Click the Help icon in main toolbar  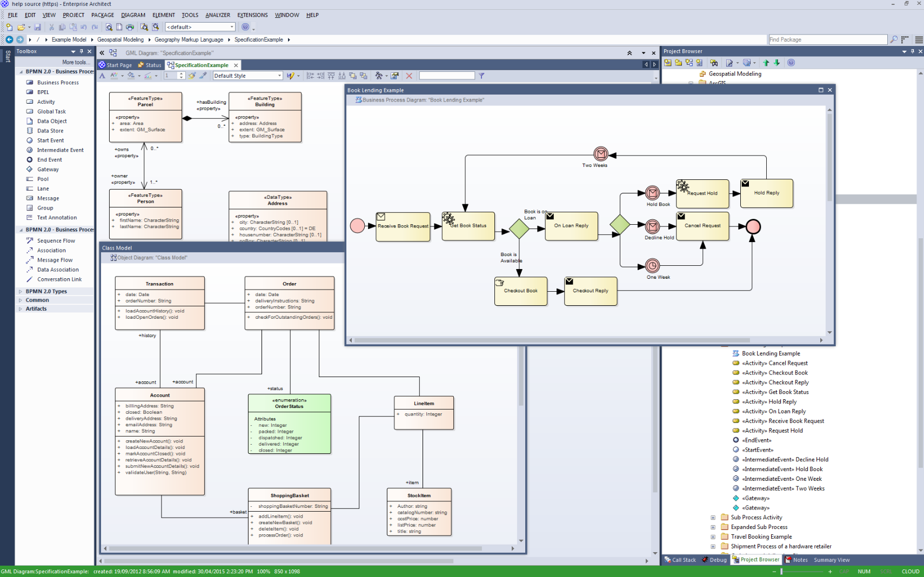tap(245, 27)
